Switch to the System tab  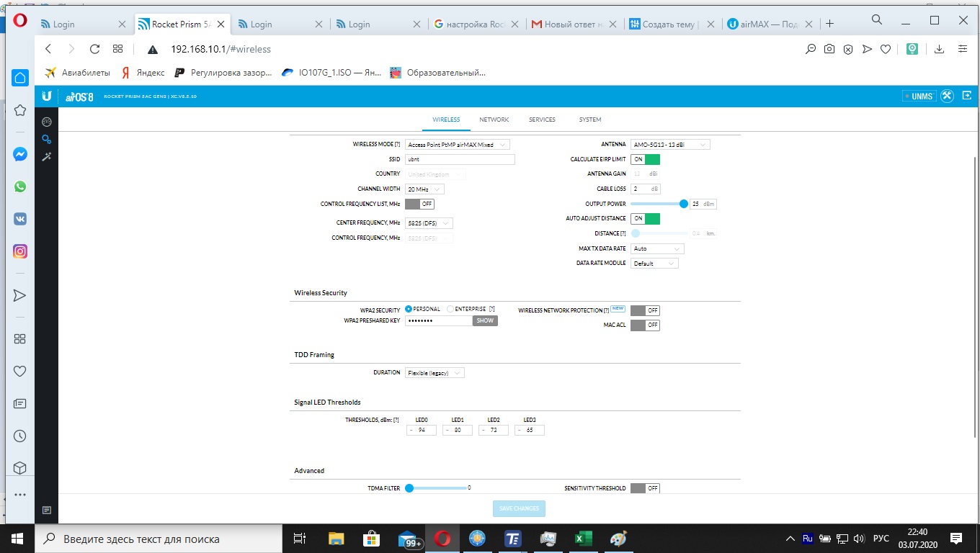pyautogui.click(x=589, y=120)
